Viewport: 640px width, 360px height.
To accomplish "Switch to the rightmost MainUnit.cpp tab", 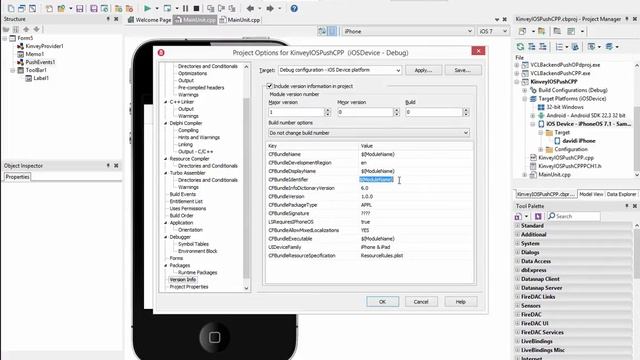I will (x=240, y=20).
